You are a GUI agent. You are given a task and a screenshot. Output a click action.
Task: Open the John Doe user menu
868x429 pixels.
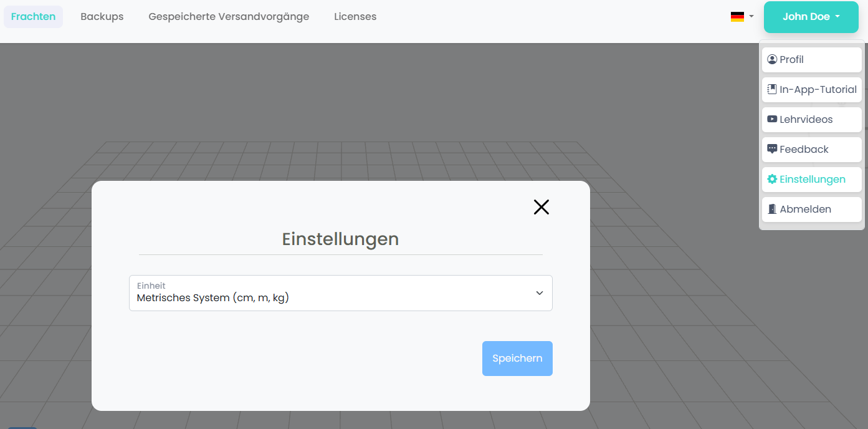811,17
